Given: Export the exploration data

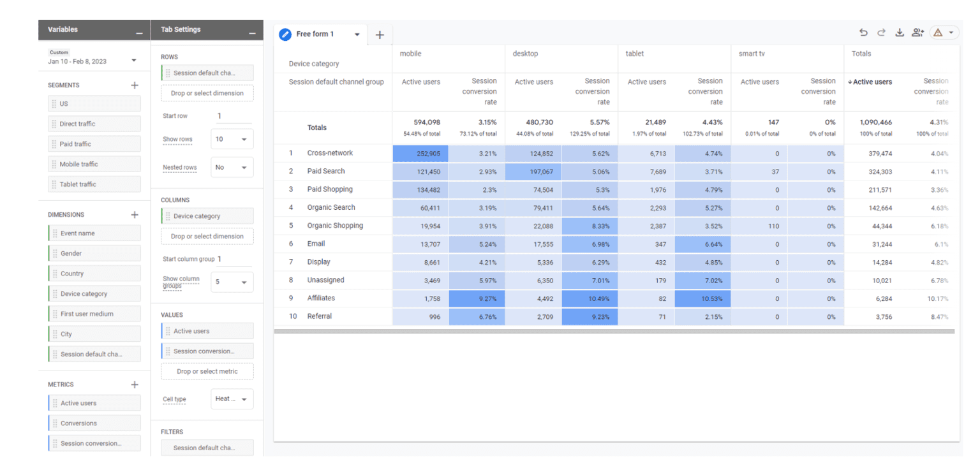Looking at the screenshot, I should click(x=900, y=32).
